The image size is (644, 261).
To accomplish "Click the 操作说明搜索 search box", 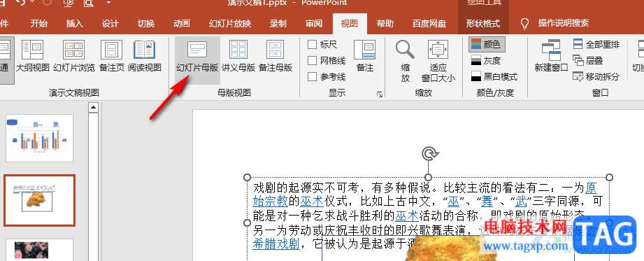I will click(564, 23).
